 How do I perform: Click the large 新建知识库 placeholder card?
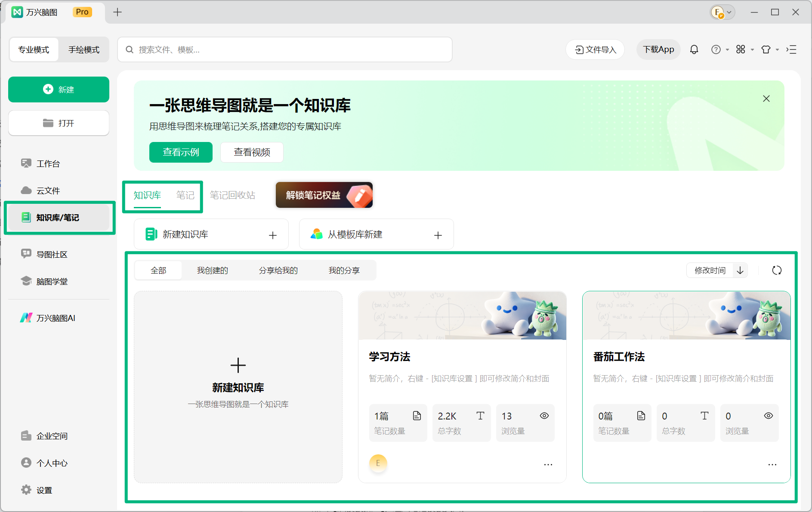tap(238, 387)
